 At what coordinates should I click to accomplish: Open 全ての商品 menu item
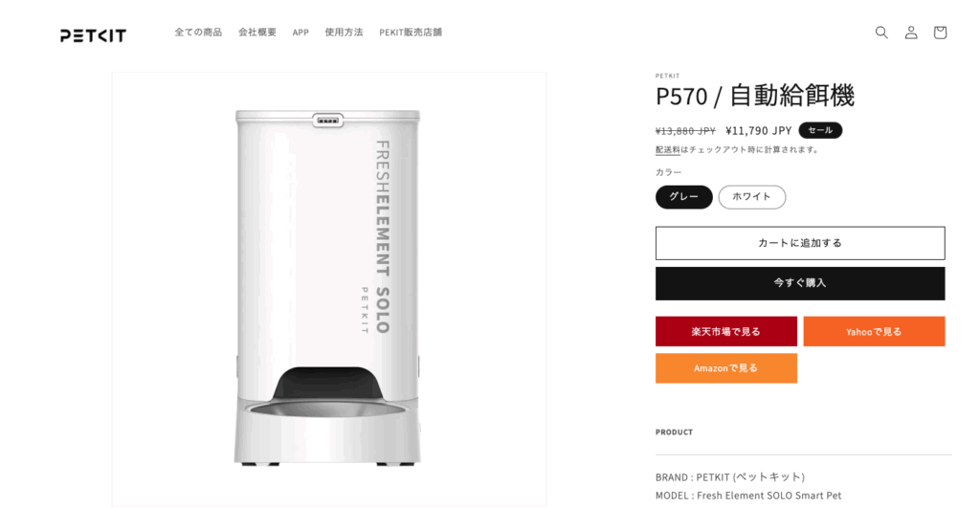point(198,33)
